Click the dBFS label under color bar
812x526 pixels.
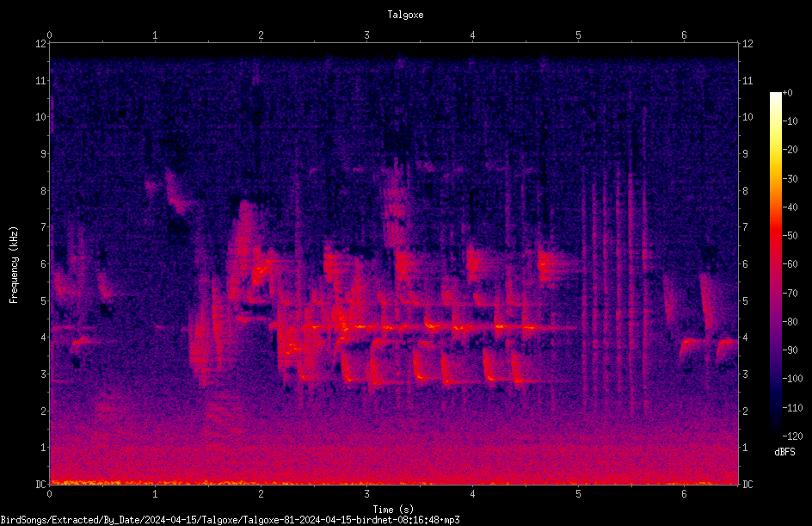point(784,452)
